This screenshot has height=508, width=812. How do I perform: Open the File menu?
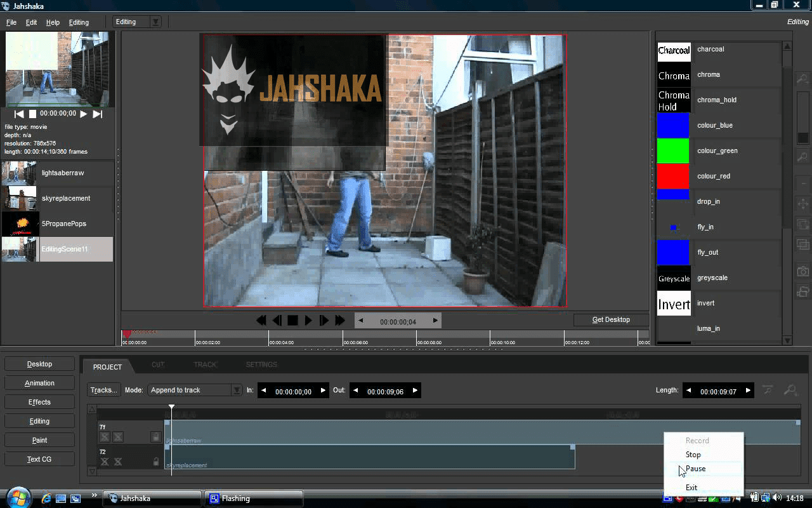point(11,22)
